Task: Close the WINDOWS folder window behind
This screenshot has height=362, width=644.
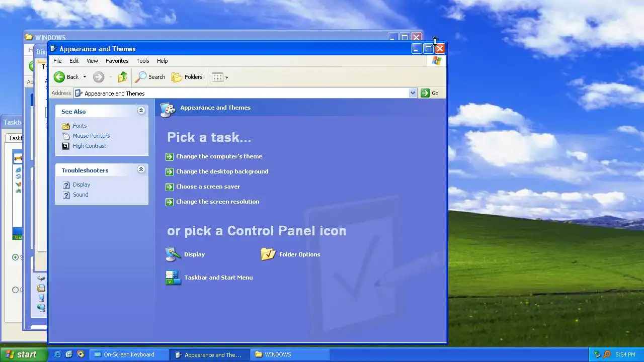Action: click(x=416, y=37)
